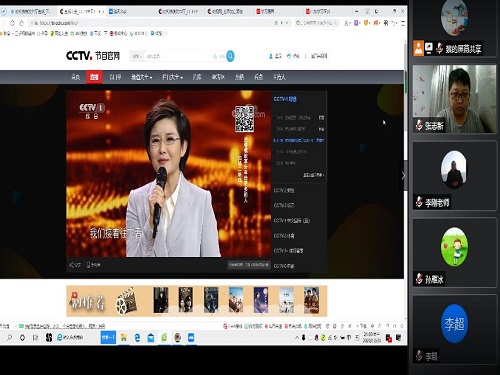Screen dimensions: 500x375
Task: Open the round avatar app in taskbar
Action: pyautogui.click(x=178, y=338)
